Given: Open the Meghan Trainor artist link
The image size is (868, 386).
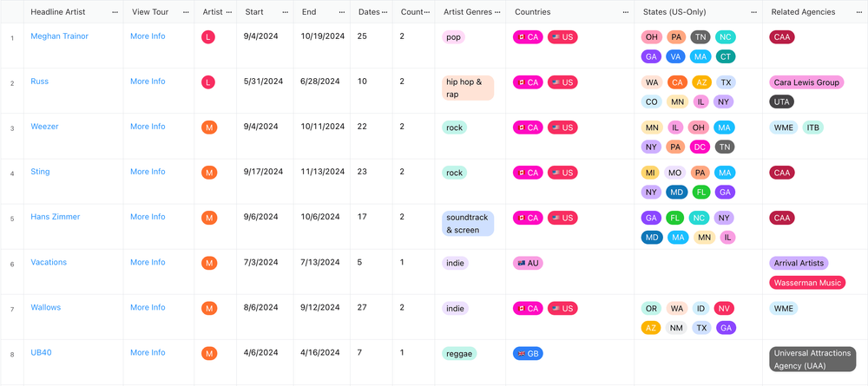Looking at the screenshot, I should coord(59,36).
